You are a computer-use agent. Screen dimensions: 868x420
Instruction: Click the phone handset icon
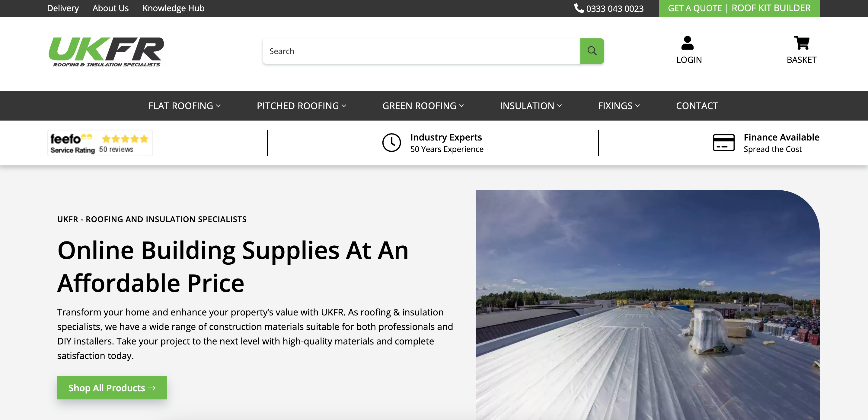point(579,8)
